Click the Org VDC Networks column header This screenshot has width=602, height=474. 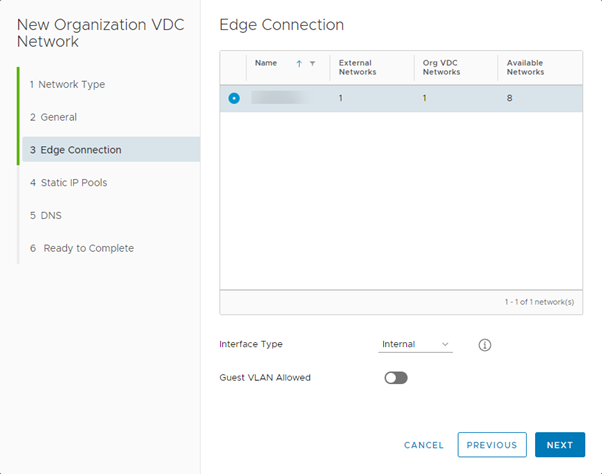click(x=444, y=67)
